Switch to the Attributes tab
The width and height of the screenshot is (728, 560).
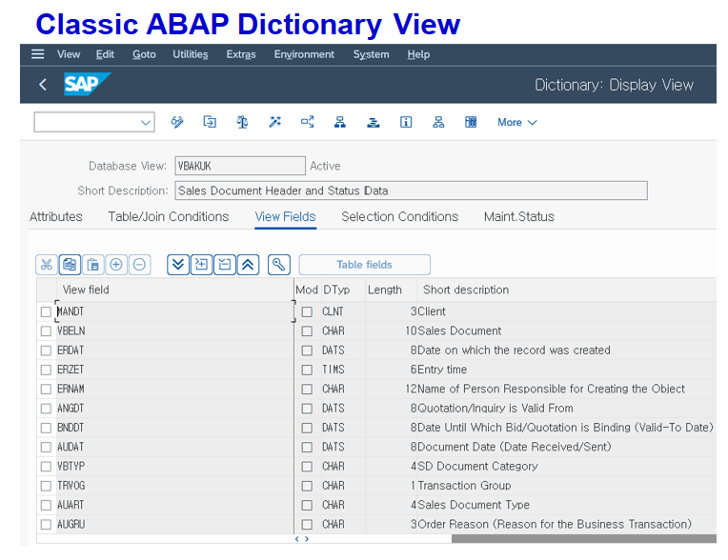[55, 217]
